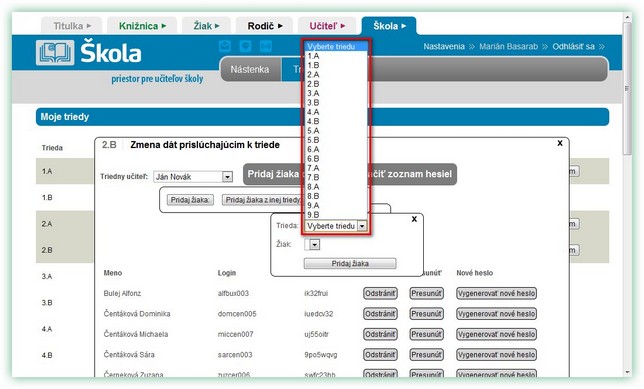Generate new password for Čentáková Michaela
Screen dimensions: 644x389
tap(497, 334)
